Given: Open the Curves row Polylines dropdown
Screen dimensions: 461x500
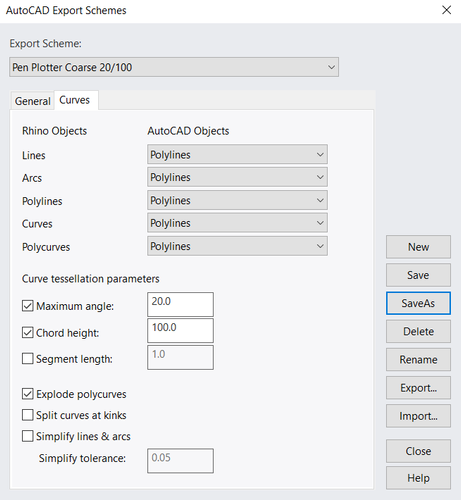Looking at the screenshot, I should click(x=237, y=223).
